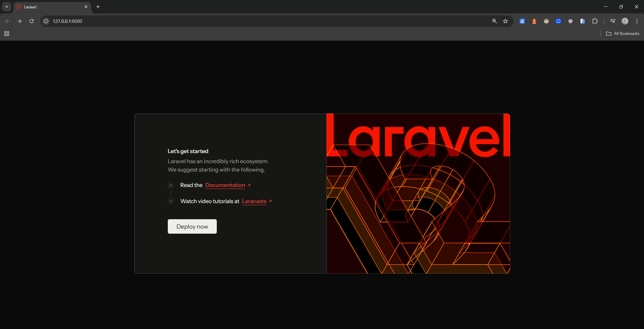Open the Documentation link
This screenshot has height=329, width=644.
point(225,185)
